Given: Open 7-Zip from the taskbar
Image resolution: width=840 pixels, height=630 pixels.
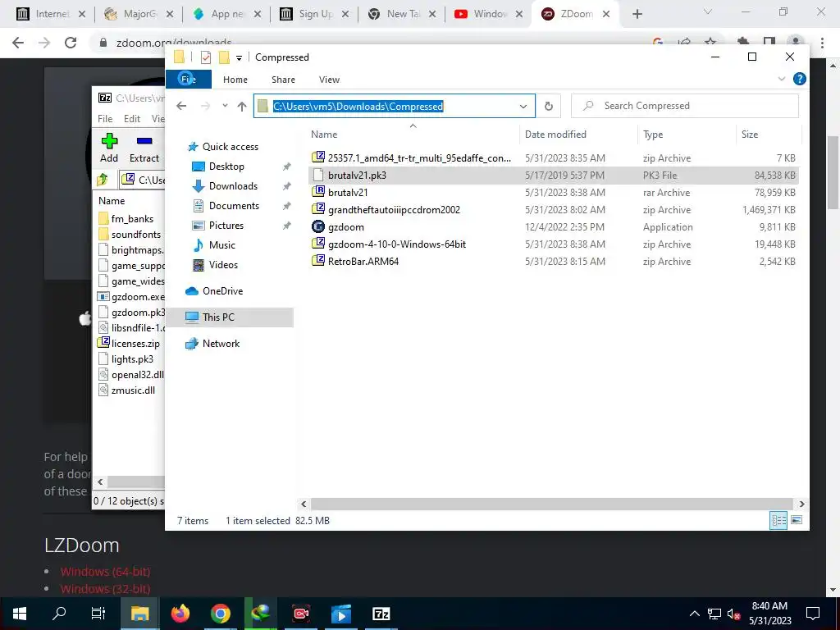Looking at the screenshot, I should pos(381,614).
